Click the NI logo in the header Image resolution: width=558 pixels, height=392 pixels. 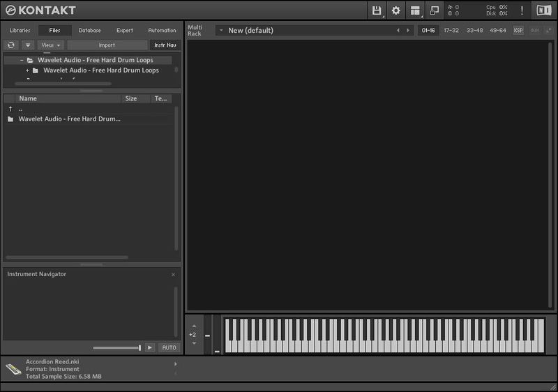click(543, 10)
